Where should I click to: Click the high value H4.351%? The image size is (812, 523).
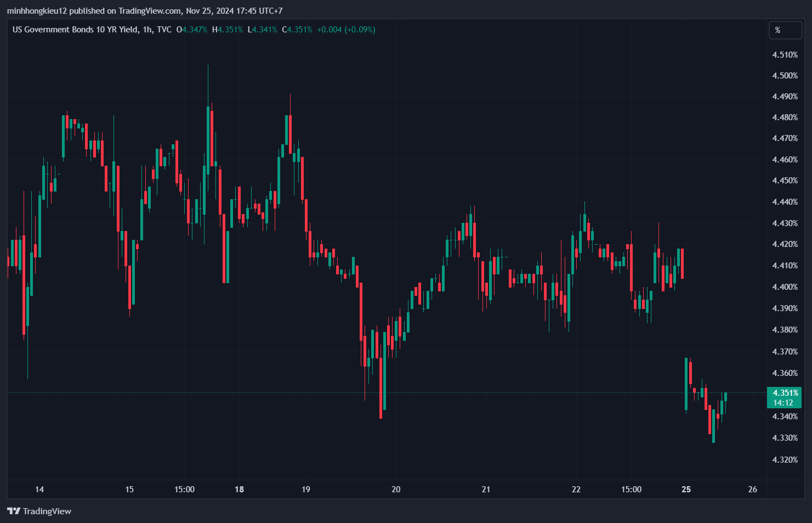pyautogui.click(x=228, y=30)
